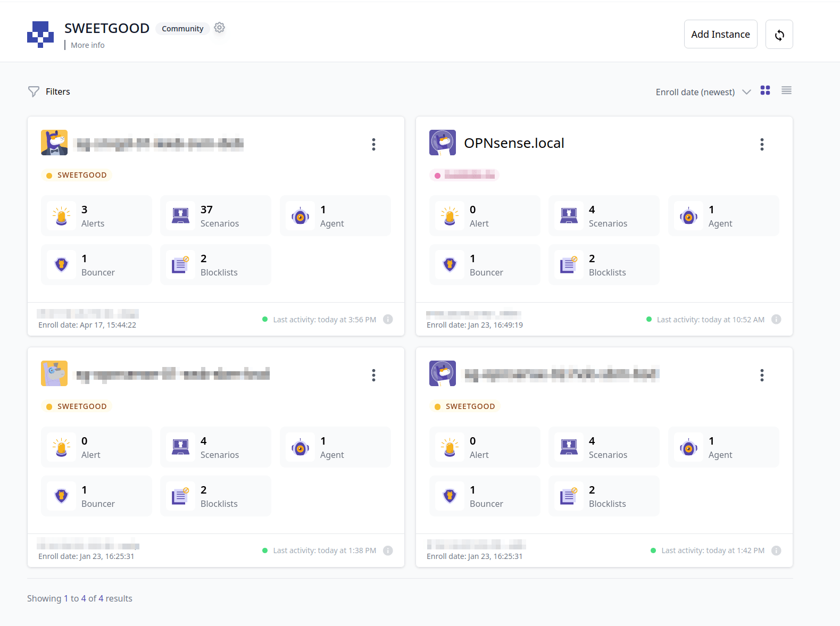Open organization settings gear icon
This screenshot has width=840, height=626.
[x=219, y=28]
